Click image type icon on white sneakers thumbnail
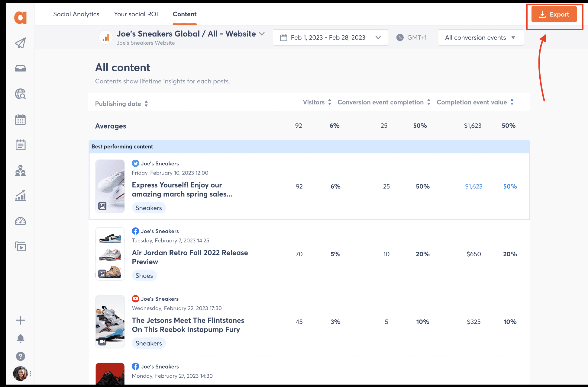Viewport: 588px width, 387px height. [102, 206]
